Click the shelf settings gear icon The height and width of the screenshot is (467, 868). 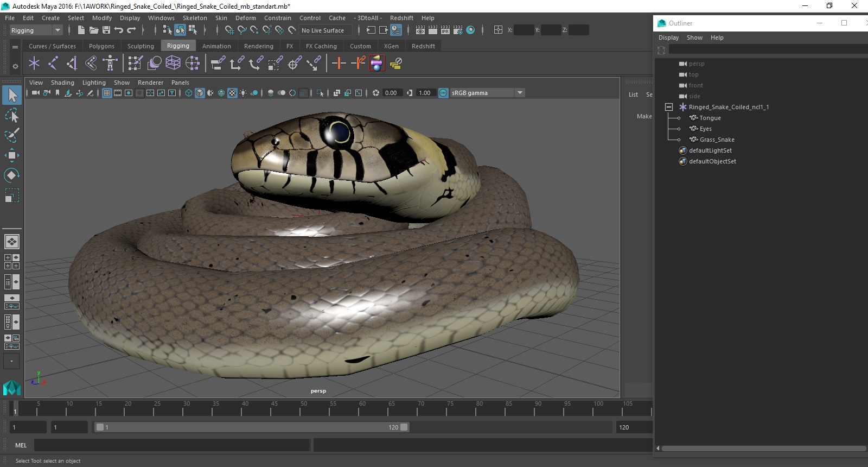(15, 66)
